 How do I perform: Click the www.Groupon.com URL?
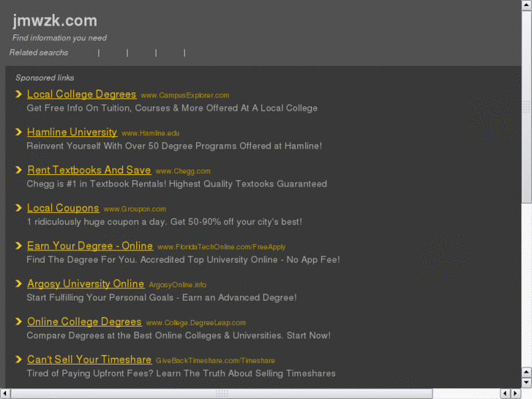pyautogui.click(x=135, y=209)
